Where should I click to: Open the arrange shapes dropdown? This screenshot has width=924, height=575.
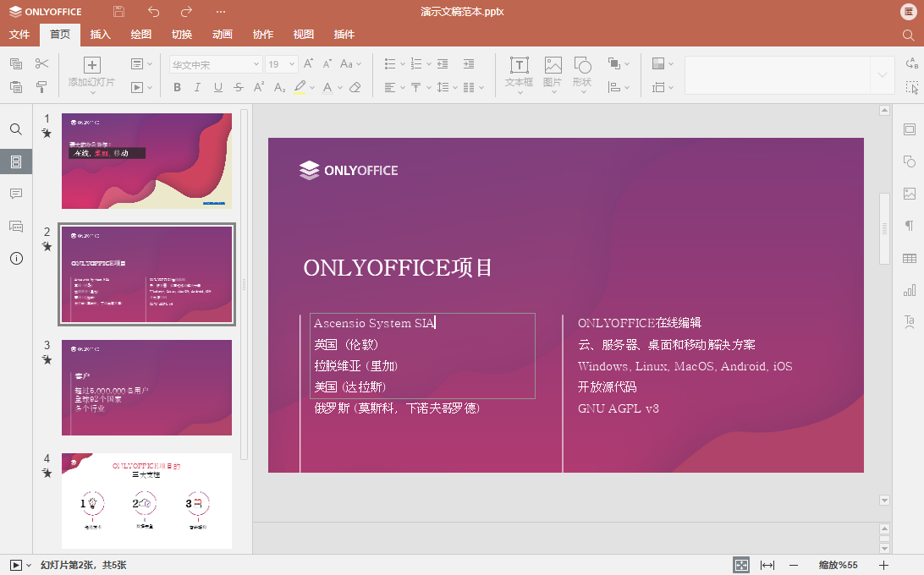[x=619, y=63]
